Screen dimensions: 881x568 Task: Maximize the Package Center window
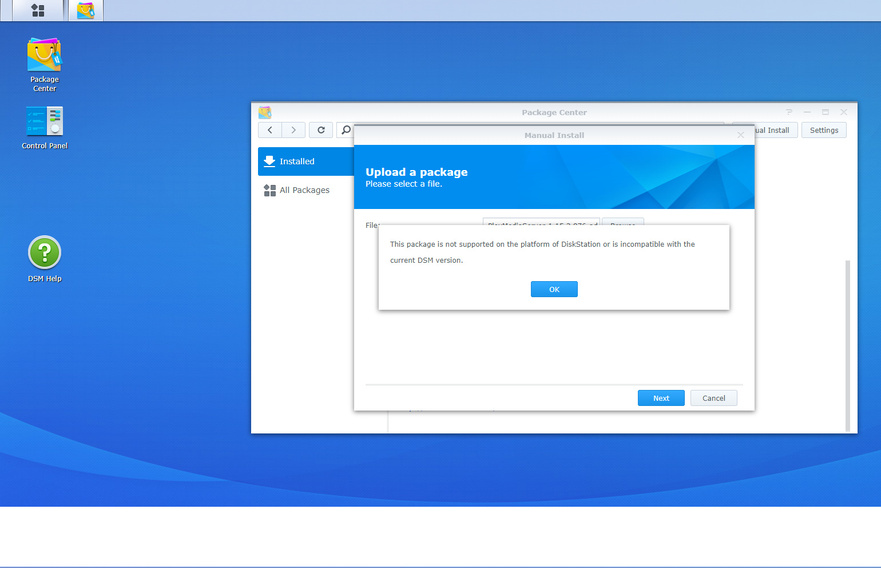point(825,112)
